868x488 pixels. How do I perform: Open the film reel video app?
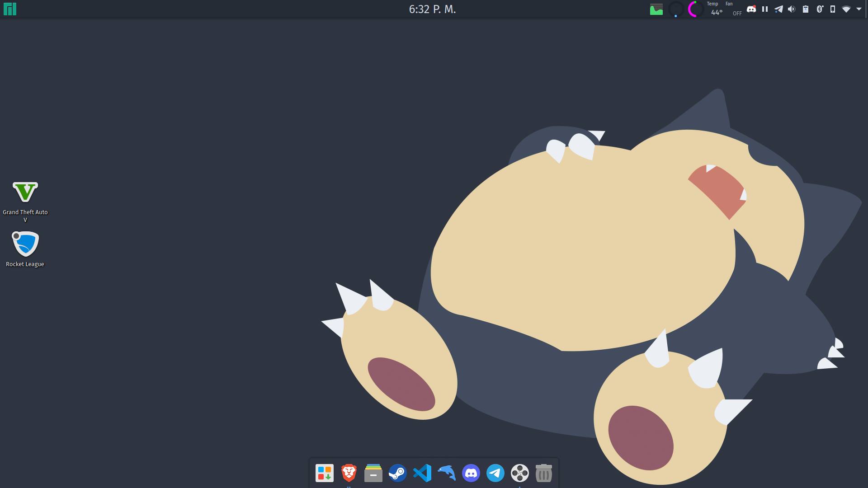(x=520, y=473)
